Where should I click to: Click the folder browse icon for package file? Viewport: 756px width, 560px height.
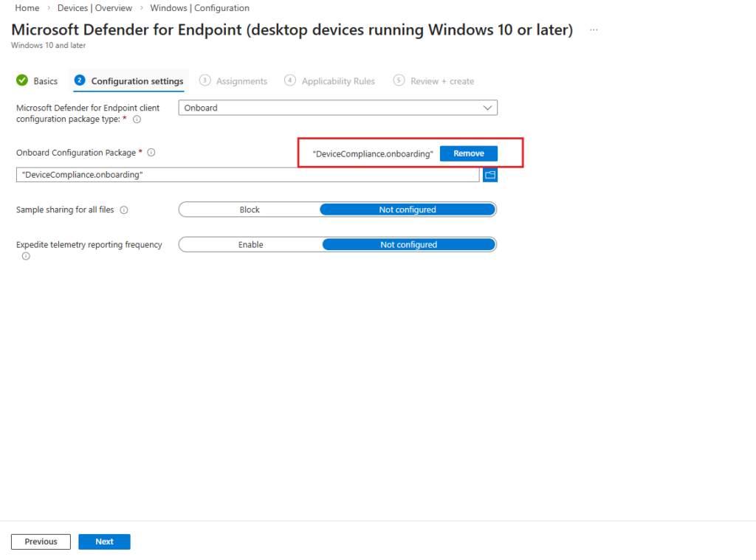490,175
